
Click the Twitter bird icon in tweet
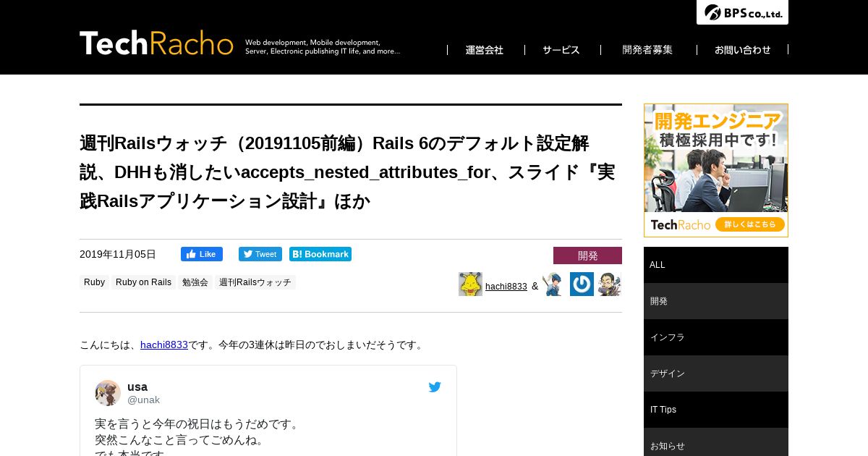tap(435, 387)
